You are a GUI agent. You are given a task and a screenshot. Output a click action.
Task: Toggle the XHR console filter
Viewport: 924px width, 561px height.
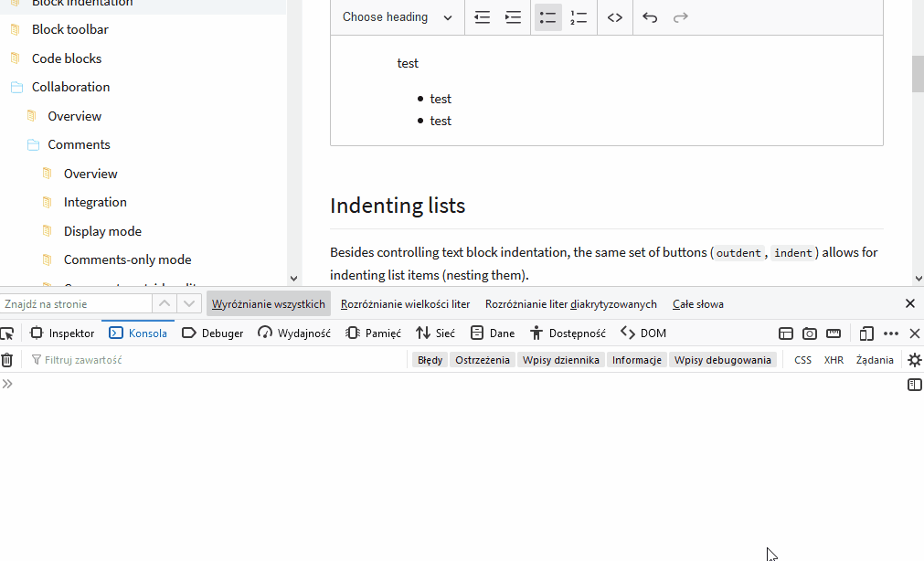(x=834, y=360)
